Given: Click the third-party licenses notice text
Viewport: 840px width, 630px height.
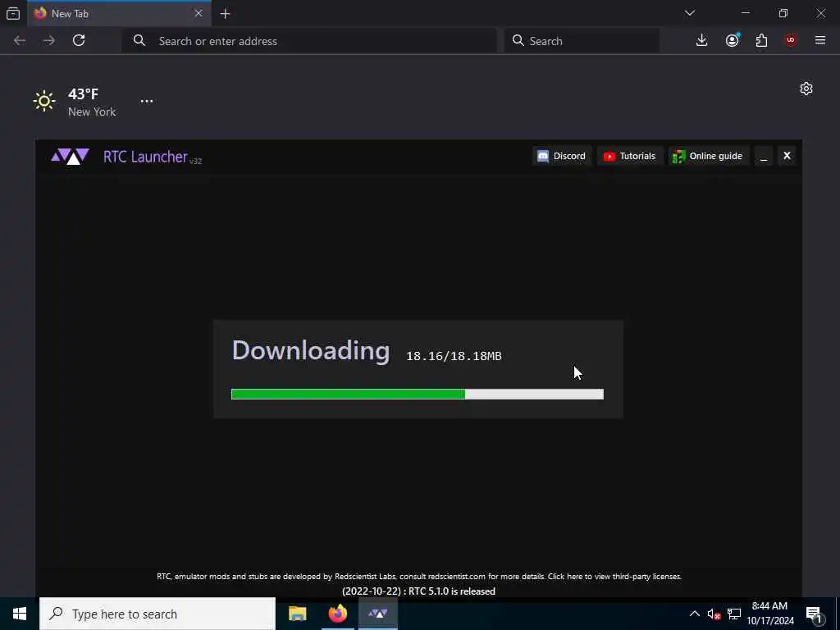Looking at the screenshot, I should point(419,577).
